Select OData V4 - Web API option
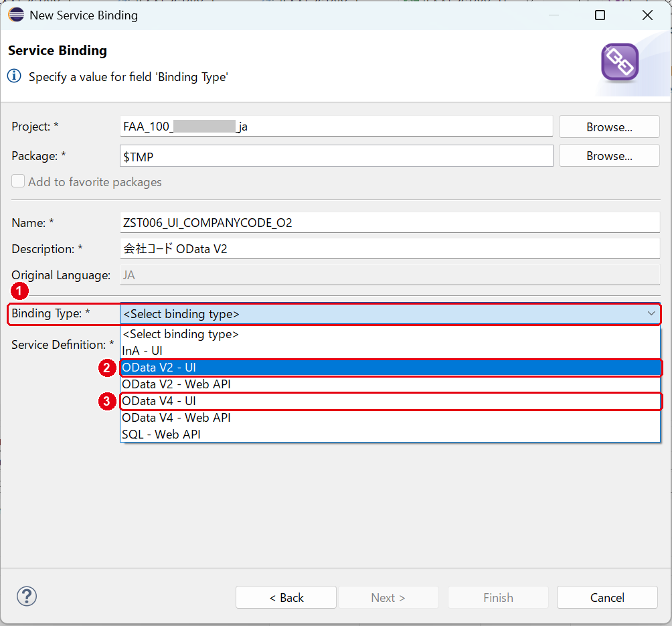Image resolution: width=672 pixels, height=626 pixels. coord(390,418)
